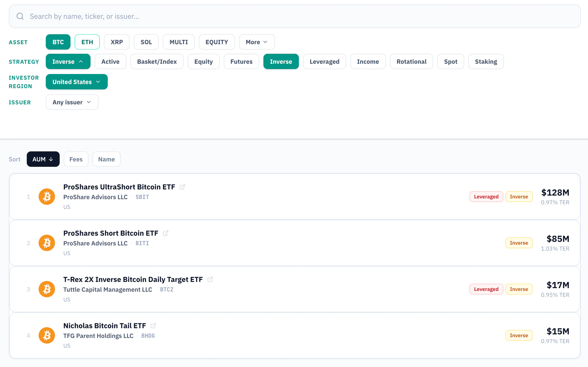Click the $128M AUM value
The image size is (588, 367).
click(x=555, y=192)
